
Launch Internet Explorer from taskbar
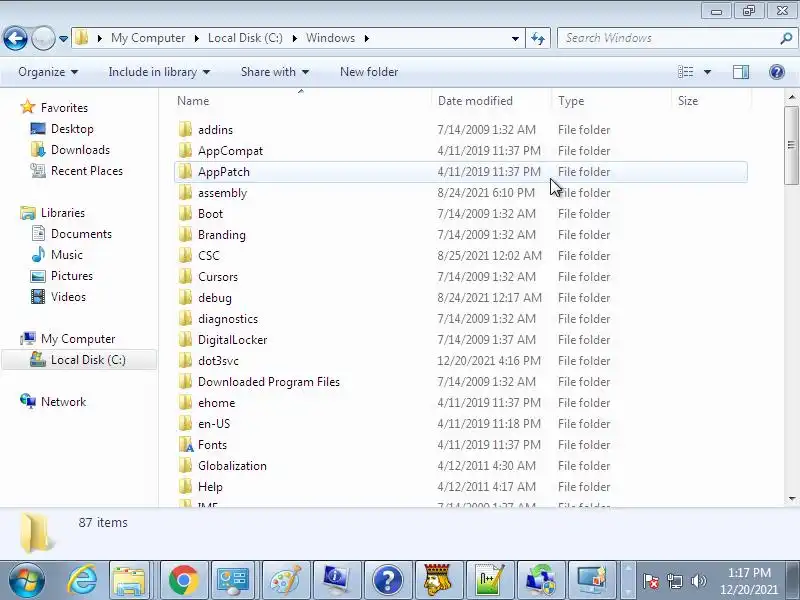pos(82,580)
